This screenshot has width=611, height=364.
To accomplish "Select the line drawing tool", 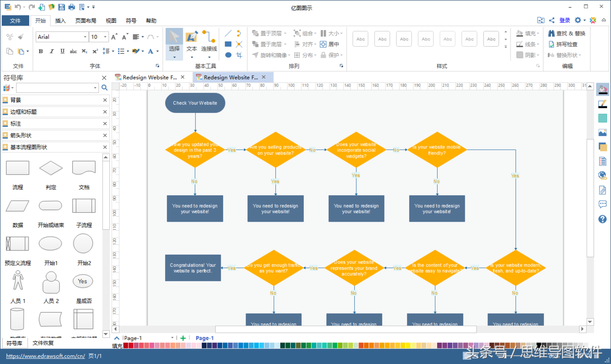I will tap(228, 33).
